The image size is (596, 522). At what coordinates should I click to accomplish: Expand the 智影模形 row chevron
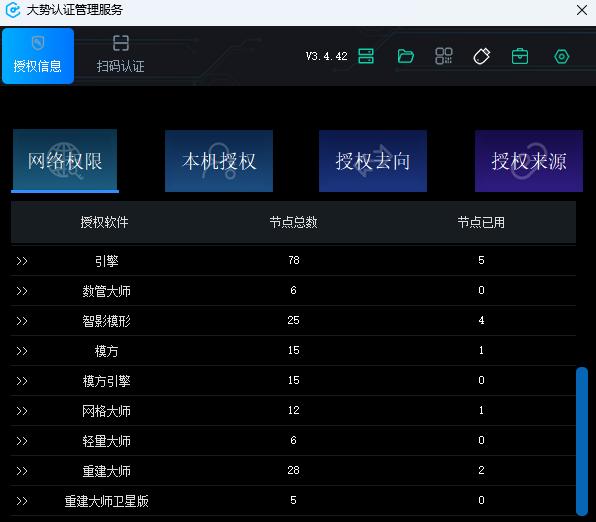tap(22, 321)
